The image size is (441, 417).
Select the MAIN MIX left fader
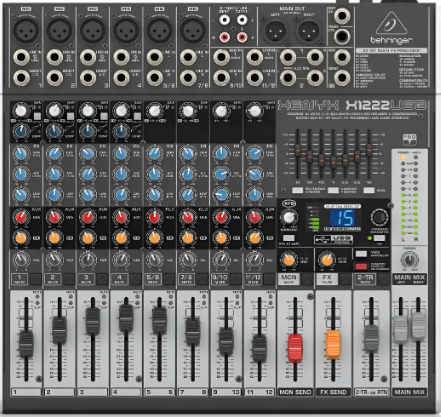[401, 328]
